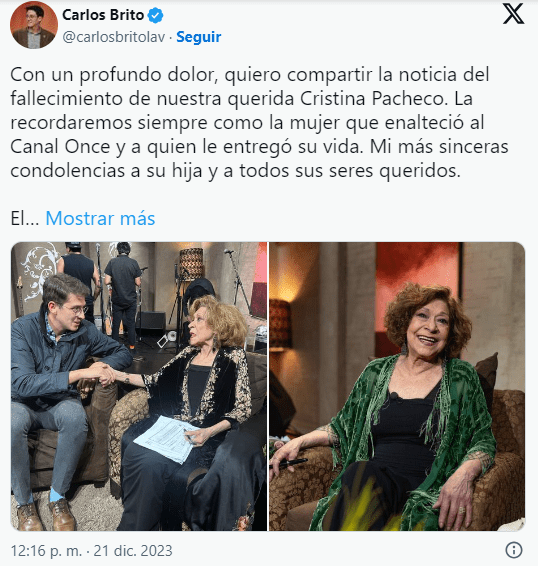This screenshot has width=538, height=566.
Task: Click the tweet's main text paragraph
Action: click(259, 123)
